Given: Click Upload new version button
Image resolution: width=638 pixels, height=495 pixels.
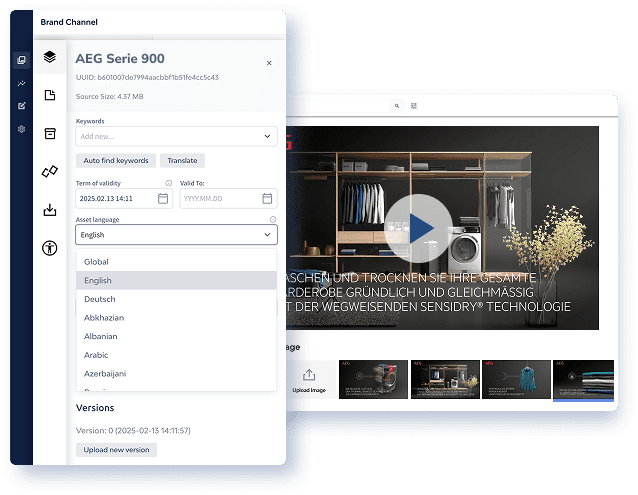Looking at the screenshot, I should 116,449.
